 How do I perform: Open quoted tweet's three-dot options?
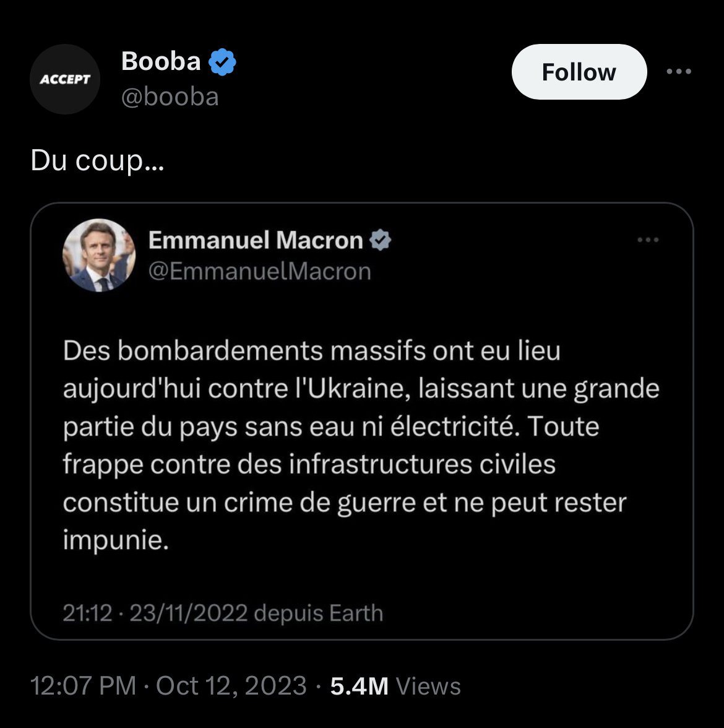point(648,240)
